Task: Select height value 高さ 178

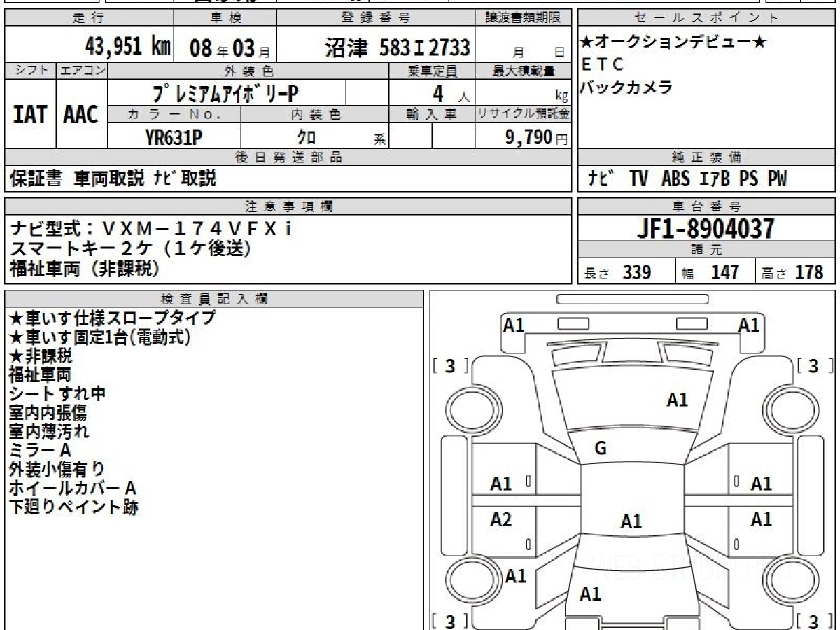Action: [792, 272]
